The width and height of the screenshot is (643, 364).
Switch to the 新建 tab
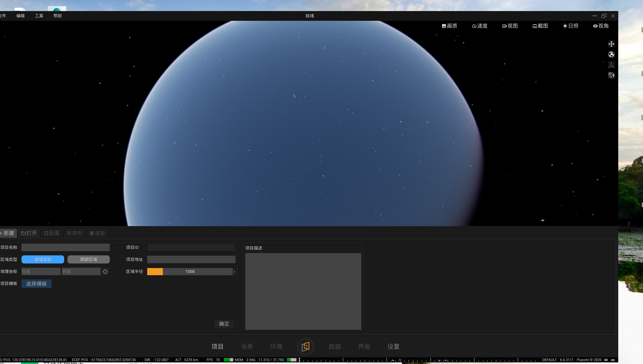8,233
